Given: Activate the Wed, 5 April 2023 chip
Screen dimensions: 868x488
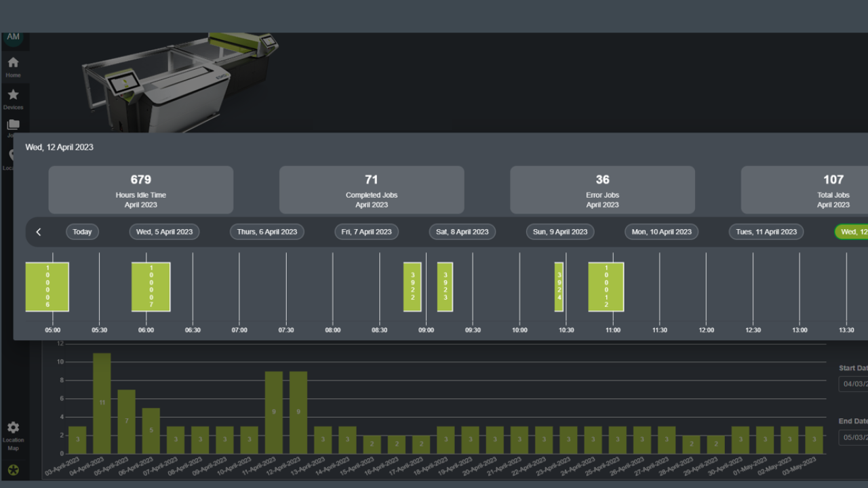Looking at the screenshot, I should 163,231.
